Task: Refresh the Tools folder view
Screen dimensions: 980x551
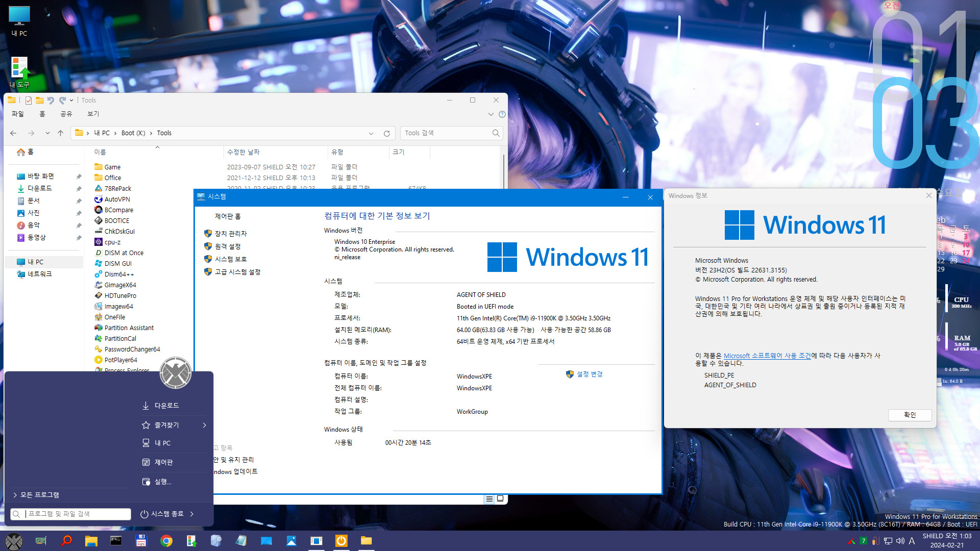Action: point(386,133)
